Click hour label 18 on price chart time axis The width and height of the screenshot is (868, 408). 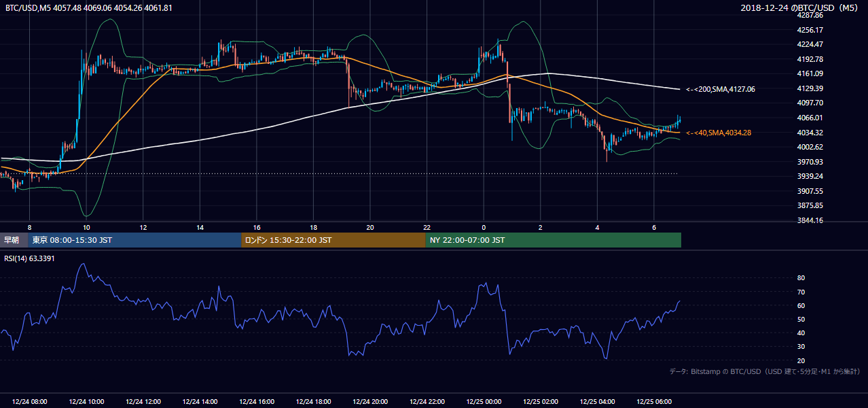(x=313, y=227)
